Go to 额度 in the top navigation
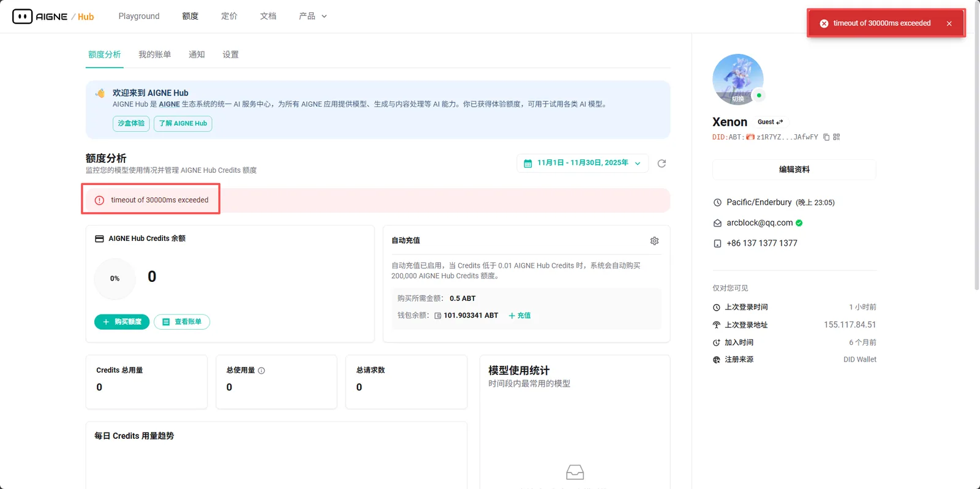This screenshot has height=489, width=980. tap(190, 17)
